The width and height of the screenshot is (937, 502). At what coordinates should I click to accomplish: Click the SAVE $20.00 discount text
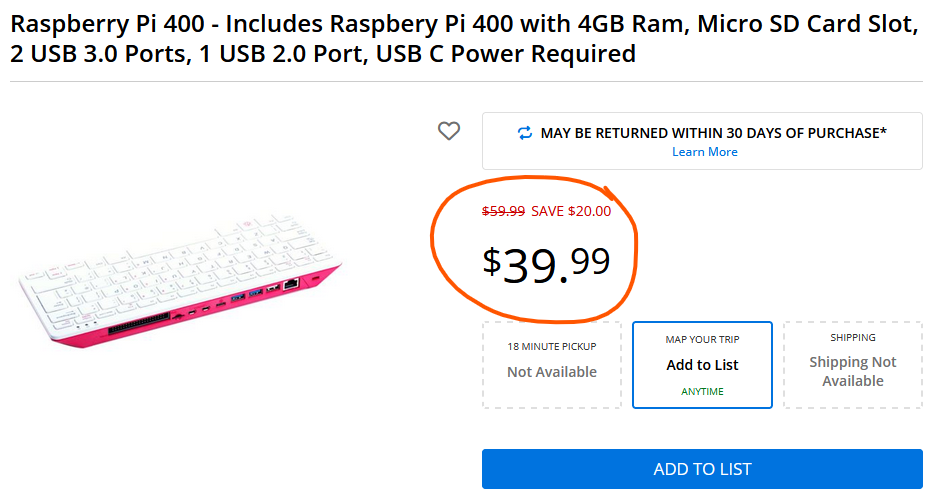571,211
